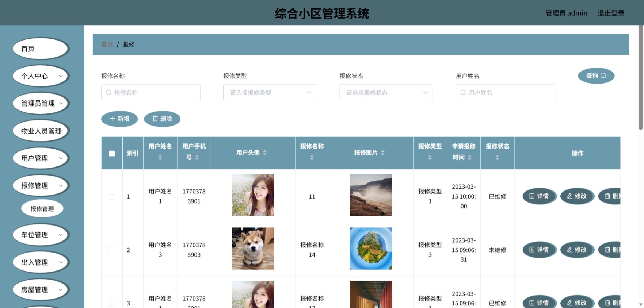Focus the 报修名称 input field
The image size is (644, 308).
click(151, 93)
